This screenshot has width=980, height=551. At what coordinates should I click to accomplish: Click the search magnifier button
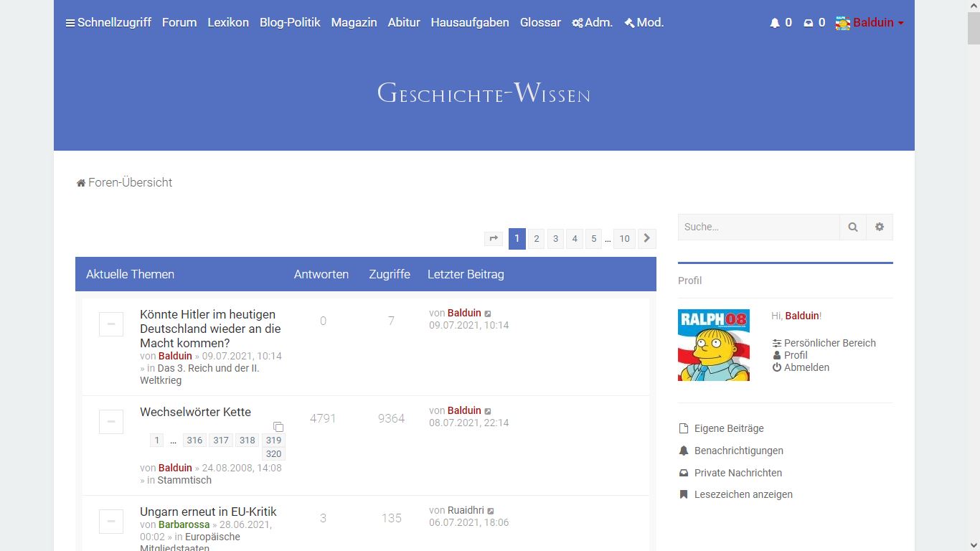click(853, 227)
